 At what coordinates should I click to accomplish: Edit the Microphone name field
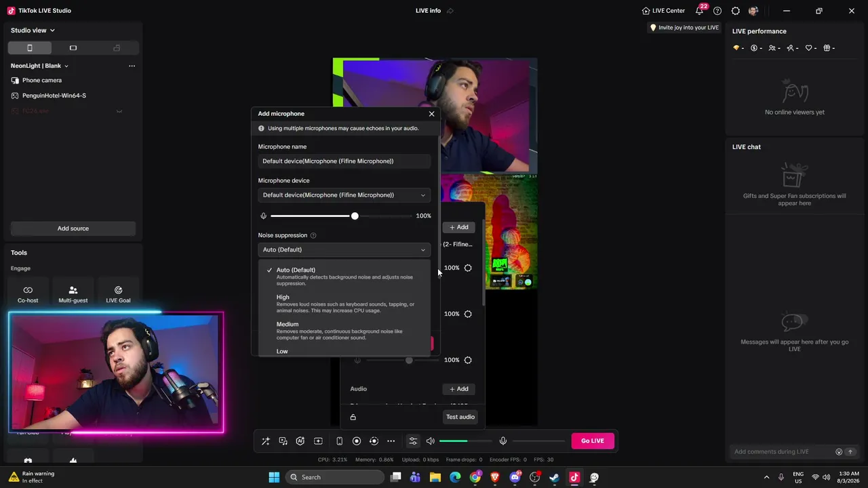[x=344, y=161]
